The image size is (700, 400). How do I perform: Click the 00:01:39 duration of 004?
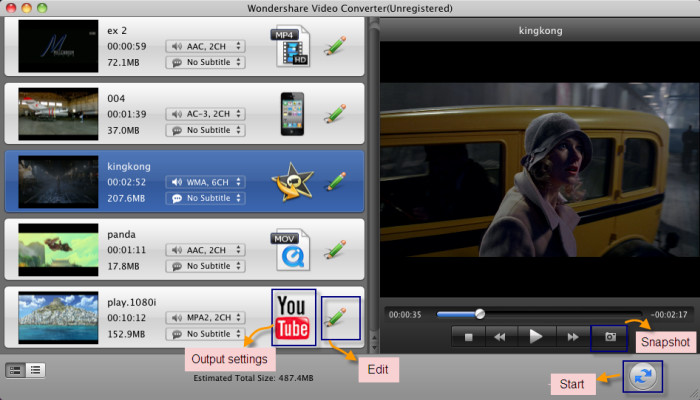click(126, 114)
